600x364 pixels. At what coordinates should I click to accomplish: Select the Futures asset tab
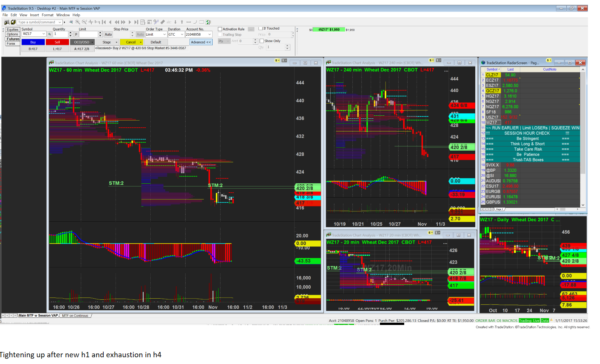point(13,39)
